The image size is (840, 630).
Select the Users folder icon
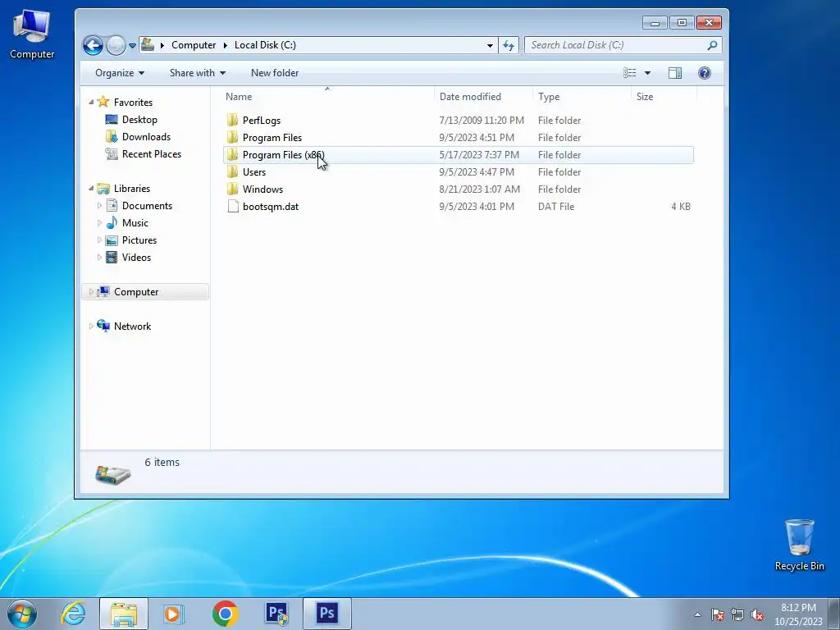point(232,172)
